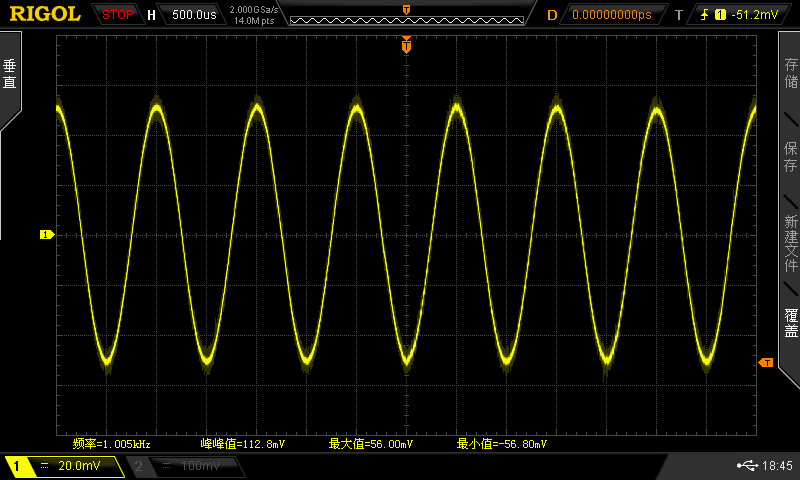Click the channel 1 20.0mV scale value

coord(79,465)
